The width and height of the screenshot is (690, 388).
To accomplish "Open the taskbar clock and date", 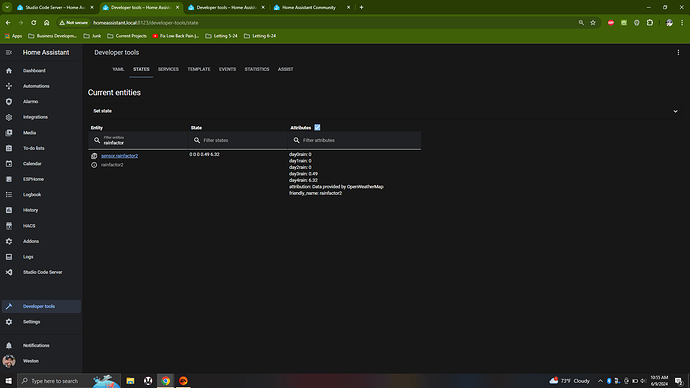I will pyautogui.click(x=659, y=381).
